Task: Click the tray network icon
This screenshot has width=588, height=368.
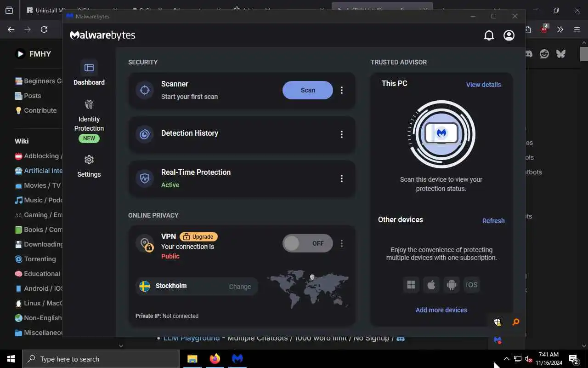Action: tap(517, 359)
